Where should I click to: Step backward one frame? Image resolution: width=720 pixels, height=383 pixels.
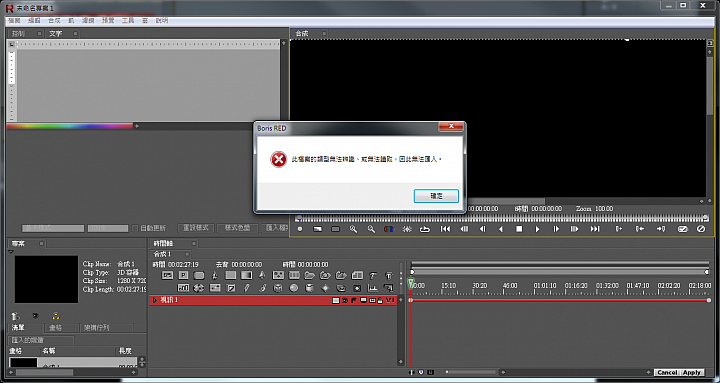pos(482,229)
